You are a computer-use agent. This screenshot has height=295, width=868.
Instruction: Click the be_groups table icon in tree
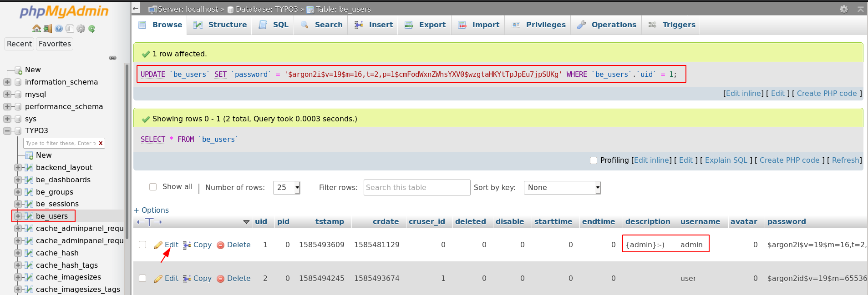coord(29,192)
